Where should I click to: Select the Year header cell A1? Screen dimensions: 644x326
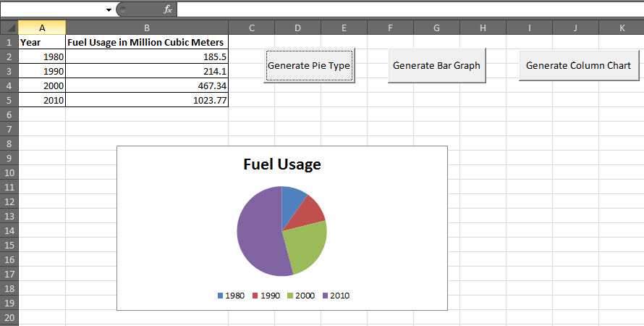coord(42,42)
